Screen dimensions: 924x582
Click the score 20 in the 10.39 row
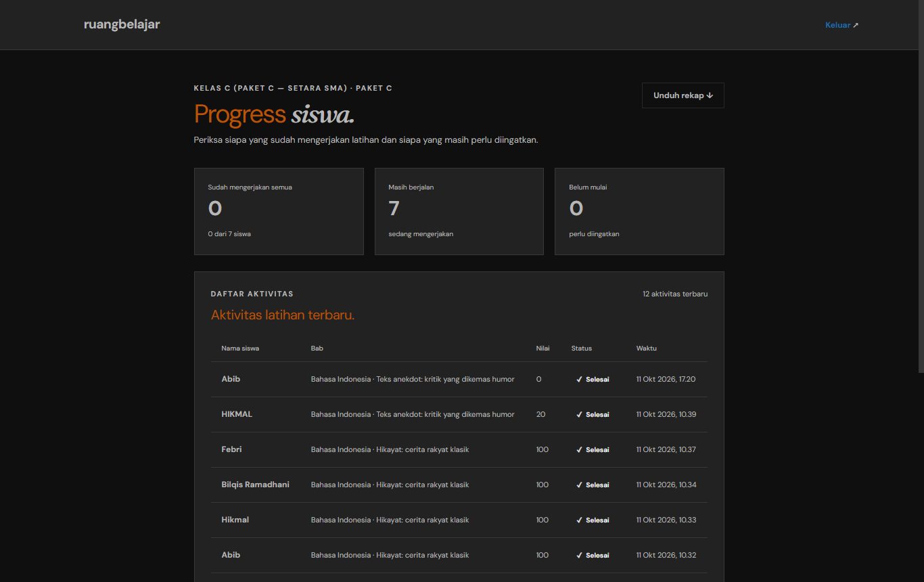tap(540, 414)
